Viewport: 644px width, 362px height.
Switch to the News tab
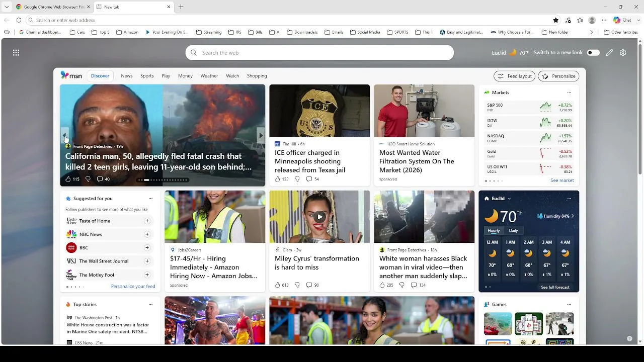coord(127,76)
